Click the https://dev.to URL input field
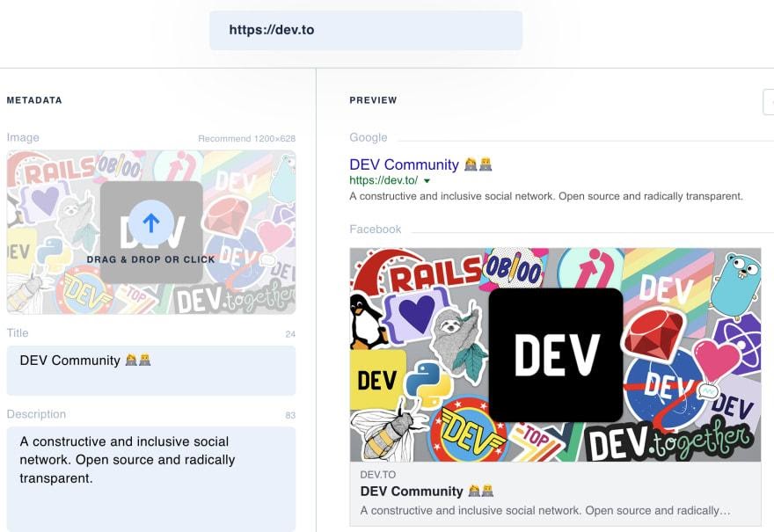The width and height of the screenshot is (774, 532). [x=366, y=30]
